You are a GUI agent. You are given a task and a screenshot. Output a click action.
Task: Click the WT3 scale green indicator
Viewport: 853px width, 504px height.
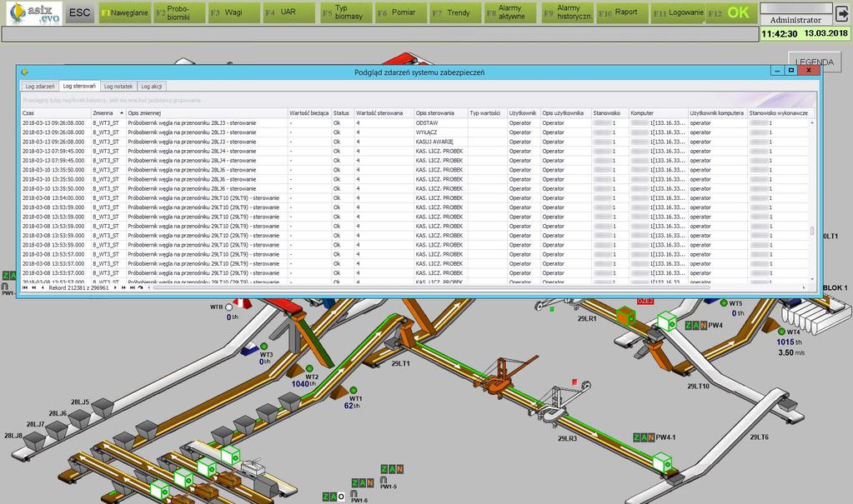tap(263, 347)
